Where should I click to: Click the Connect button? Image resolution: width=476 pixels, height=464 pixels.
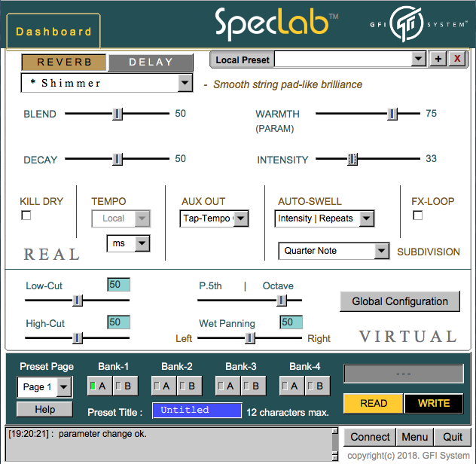(370, 437)
